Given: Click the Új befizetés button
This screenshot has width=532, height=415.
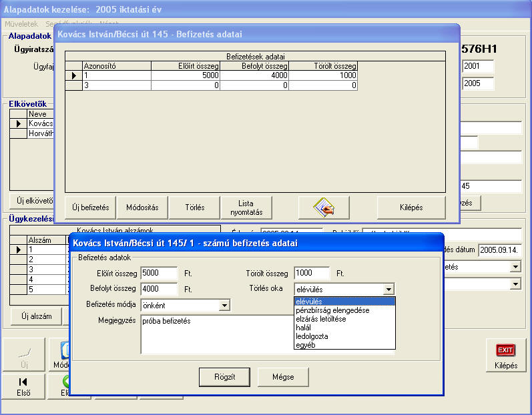Looking at the screenshot, I should click(91, 207).
